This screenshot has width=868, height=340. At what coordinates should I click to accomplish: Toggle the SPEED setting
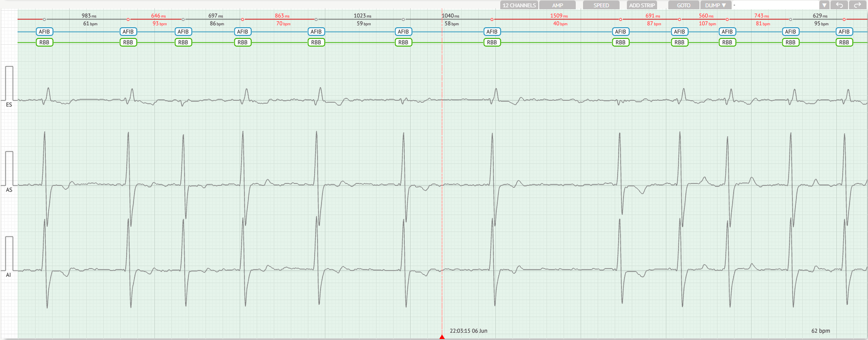[x=601, y=5]
